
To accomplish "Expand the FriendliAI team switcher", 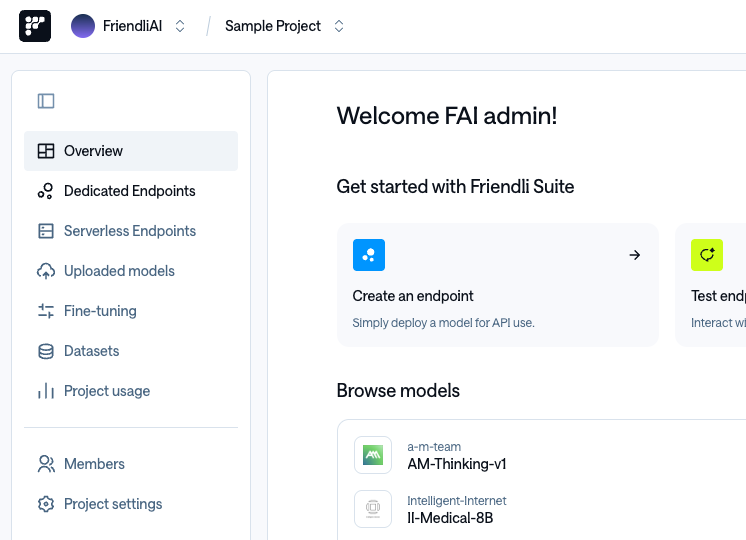I will coord(180,26).
